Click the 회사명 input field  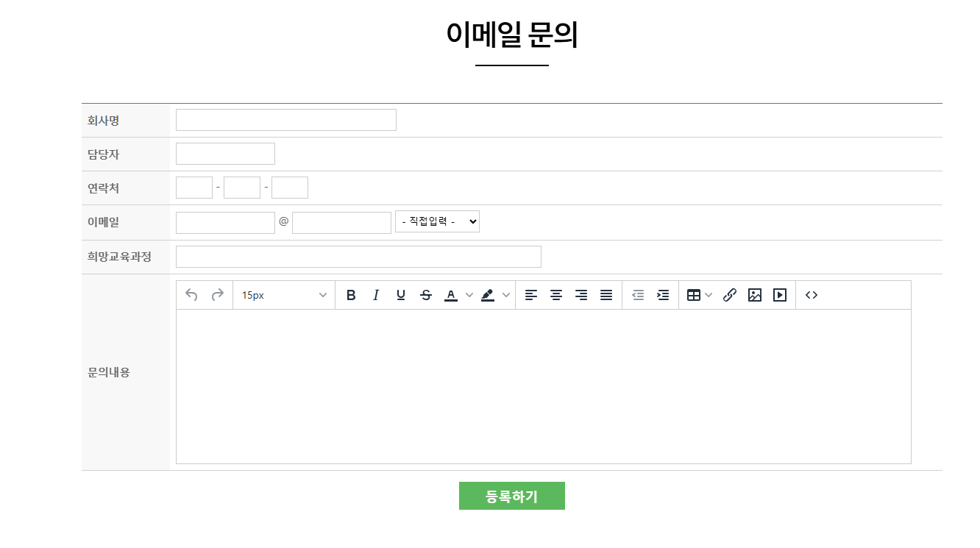[x=285, y=120]
